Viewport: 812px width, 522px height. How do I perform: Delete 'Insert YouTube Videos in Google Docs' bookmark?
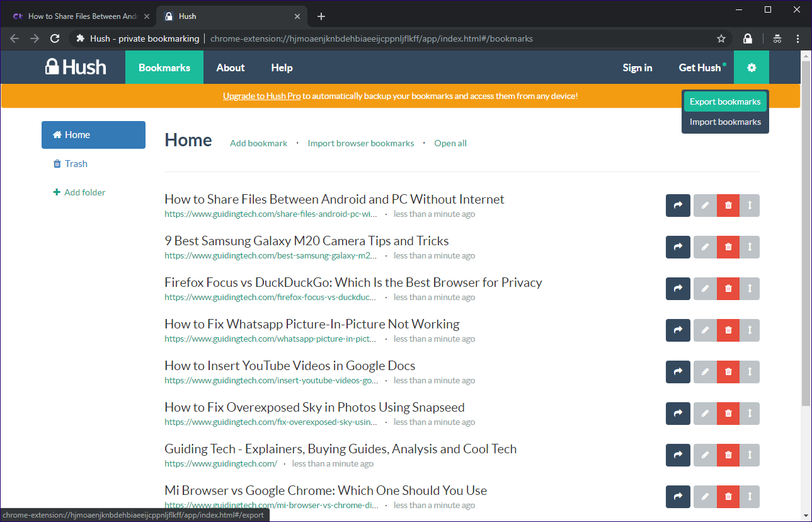tap(728, 372)
